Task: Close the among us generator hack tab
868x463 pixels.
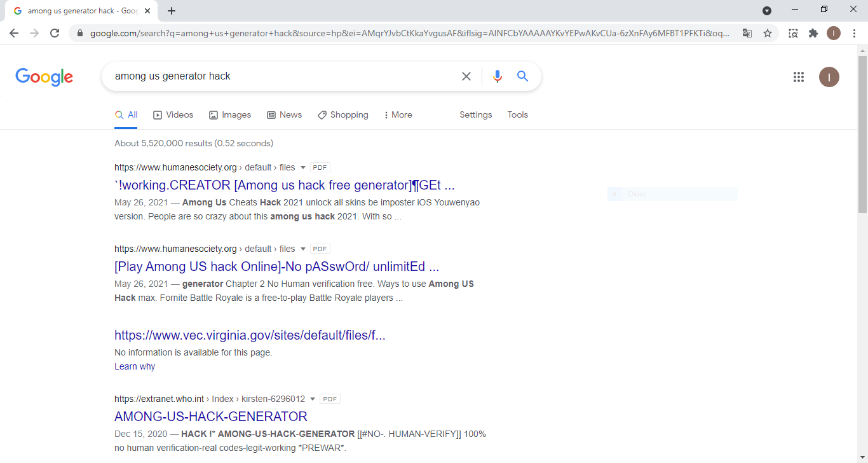Action: click(148, 11)
